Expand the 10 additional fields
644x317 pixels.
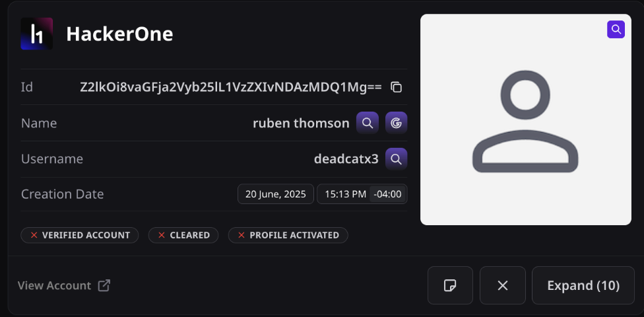583,285
